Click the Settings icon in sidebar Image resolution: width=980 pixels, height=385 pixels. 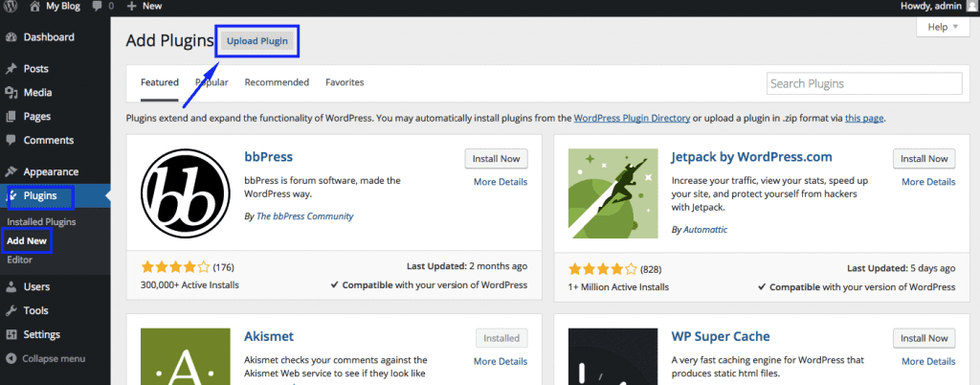(11, 334)
